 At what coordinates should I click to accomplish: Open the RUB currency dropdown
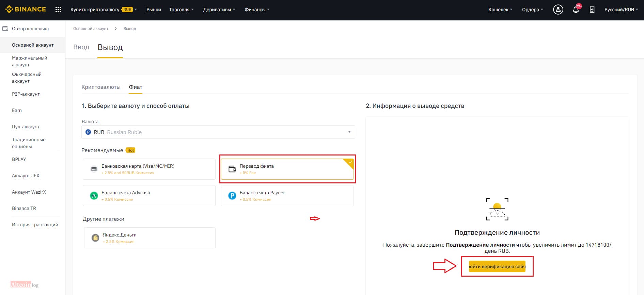point(218,132)
